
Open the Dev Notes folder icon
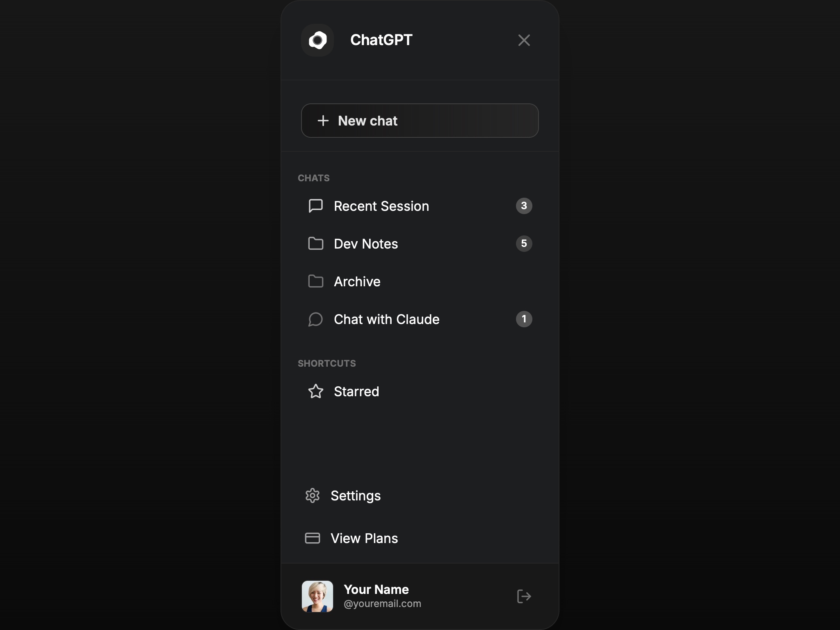tap(315, 244)
